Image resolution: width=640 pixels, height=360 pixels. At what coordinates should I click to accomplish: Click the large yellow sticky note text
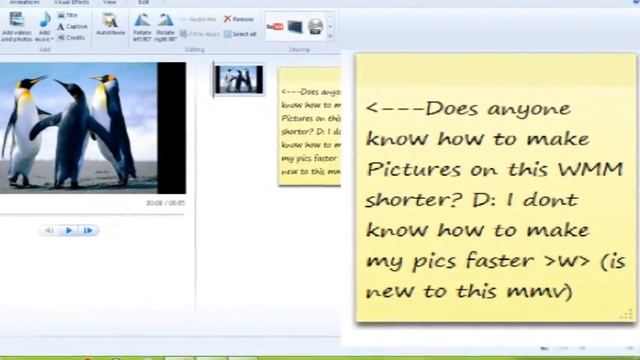point(495,200)
